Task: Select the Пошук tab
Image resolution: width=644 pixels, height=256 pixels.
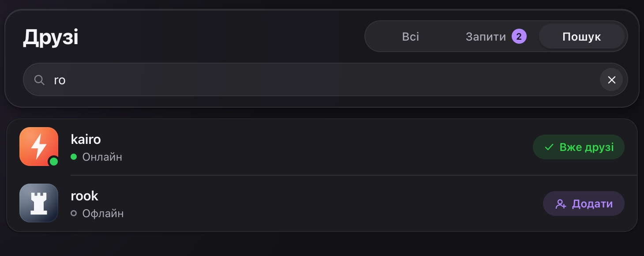Action: 582,37
